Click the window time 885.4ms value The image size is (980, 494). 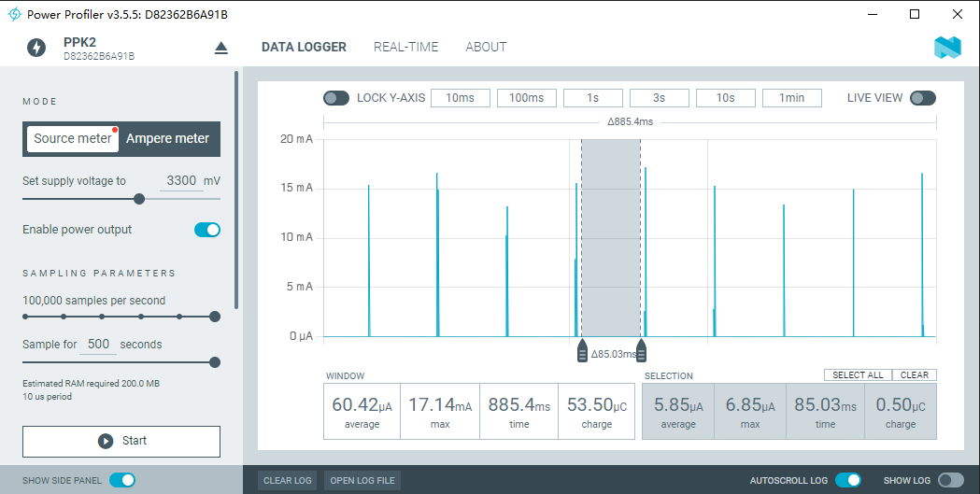click(x=519, y=404)
